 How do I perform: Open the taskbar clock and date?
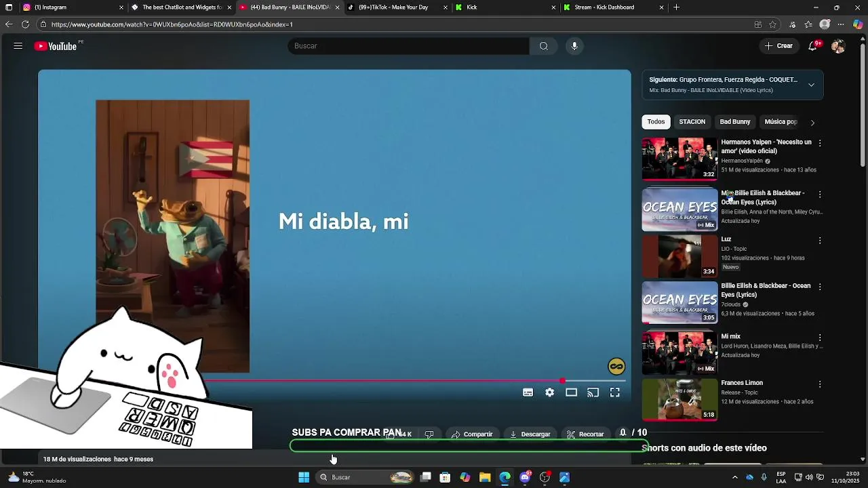click(x=847, y=477)
